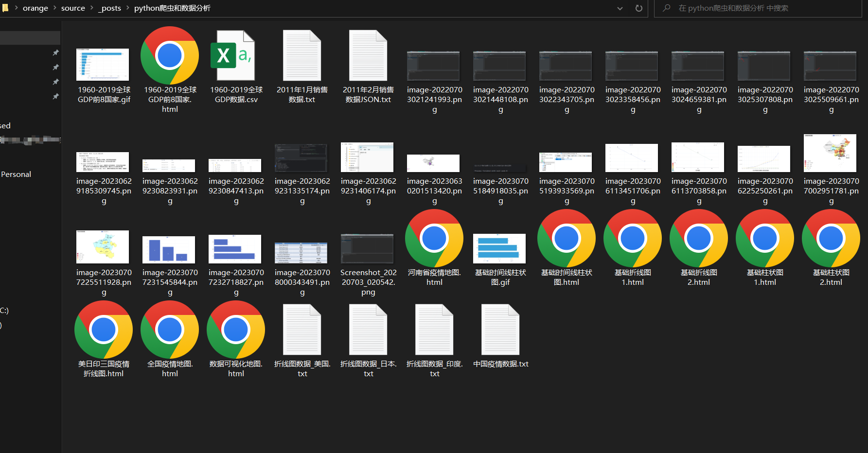
Task: Select the image-20220703023358456.png thumbnail
Action: 632,66
